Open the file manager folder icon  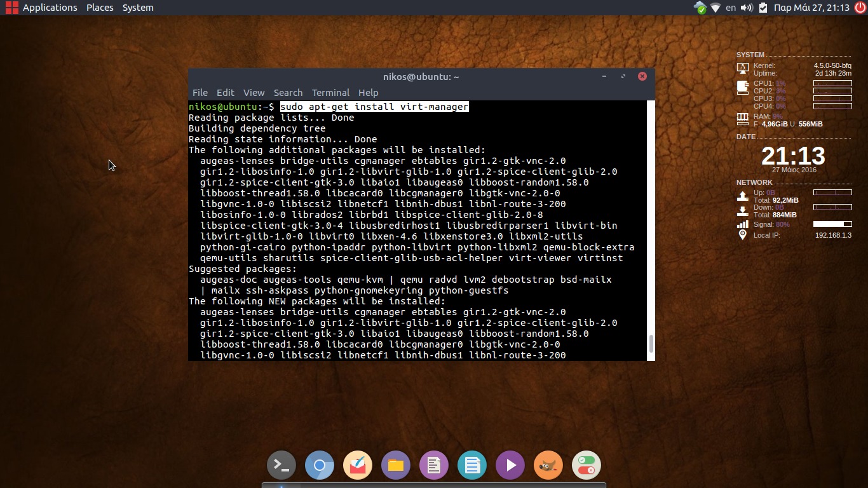click(x=396, y=465)
